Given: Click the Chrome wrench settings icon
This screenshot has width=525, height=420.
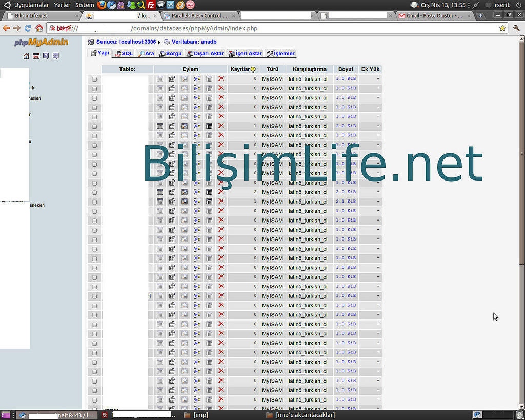Looking at the screenshot, I should 517,28.
